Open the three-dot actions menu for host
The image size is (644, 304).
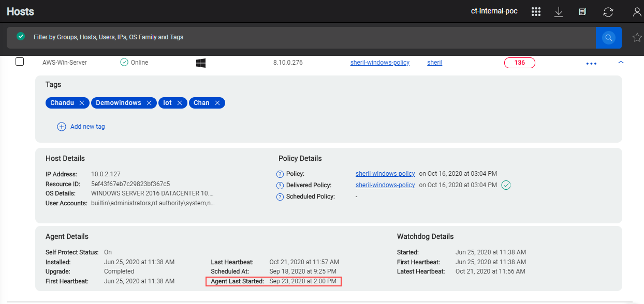pos(591,64)
